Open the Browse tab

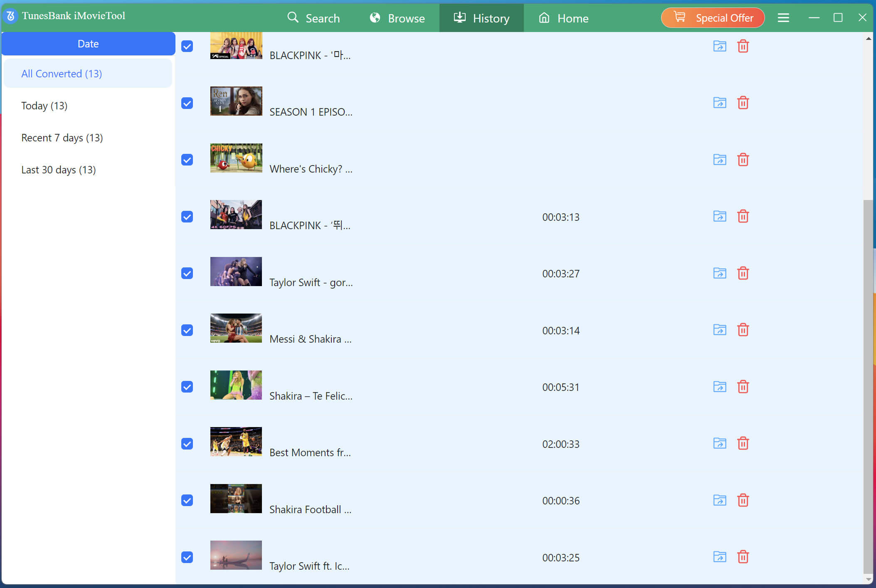click(397, 18)
